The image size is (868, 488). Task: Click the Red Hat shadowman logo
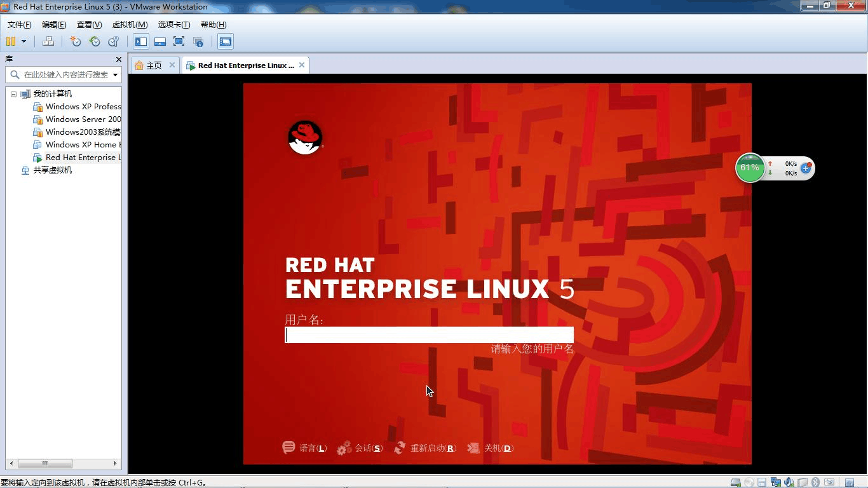point(305,138)
